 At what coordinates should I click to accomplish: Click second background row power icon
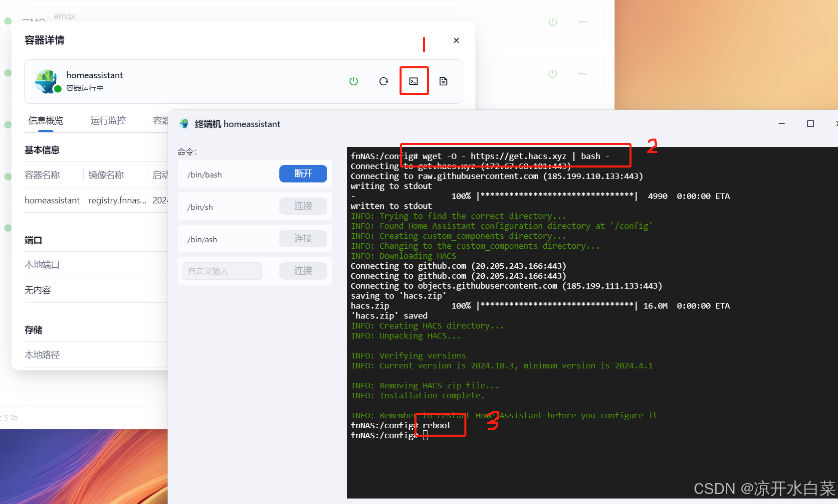click(553, 74)
